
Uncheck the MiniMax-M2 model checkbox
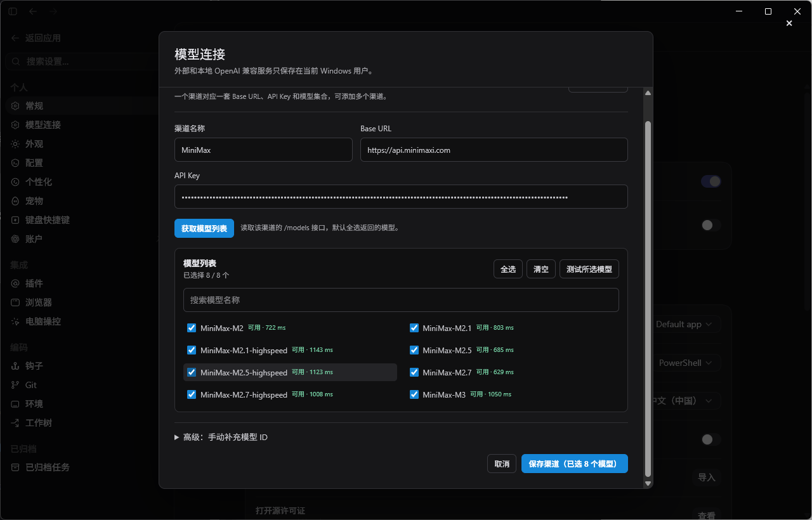click(192, 328)
